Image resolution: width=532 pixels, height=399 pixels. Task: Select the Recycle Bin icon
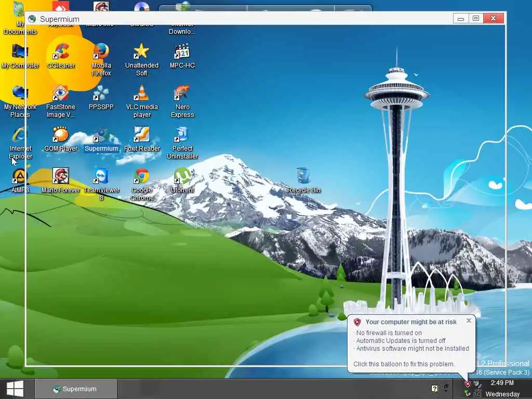tap(303, 180)
